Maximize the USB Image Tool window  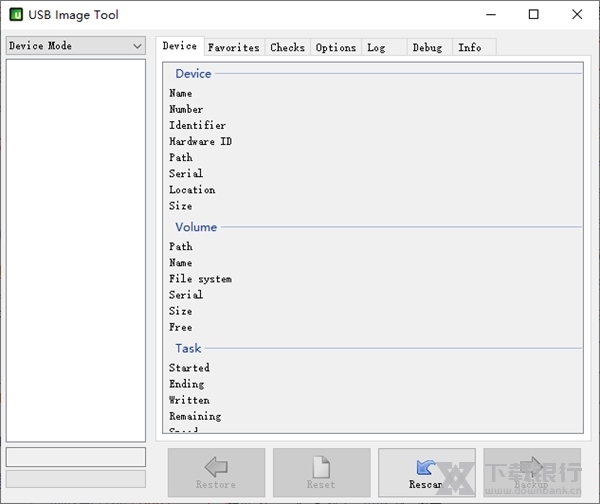533,14
